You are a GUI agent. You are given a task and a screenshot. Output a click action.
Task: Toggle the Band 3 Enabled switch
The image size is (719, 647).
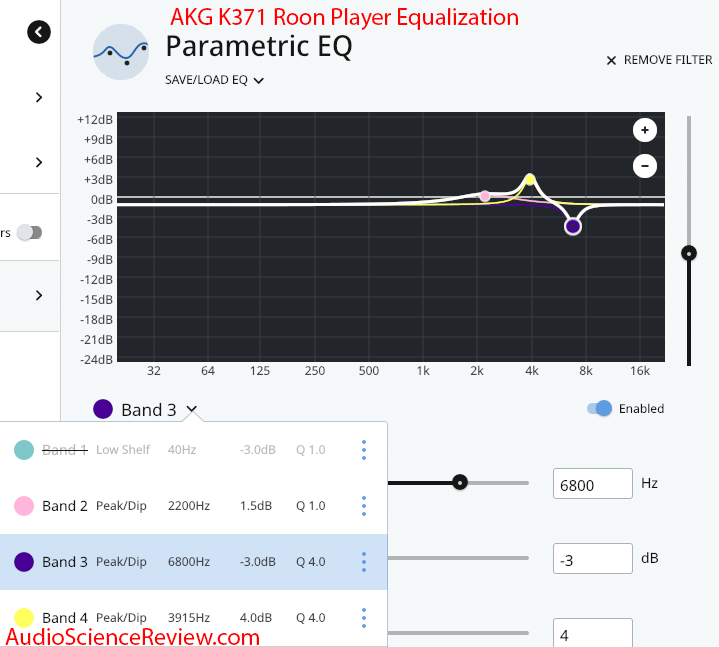600,408
